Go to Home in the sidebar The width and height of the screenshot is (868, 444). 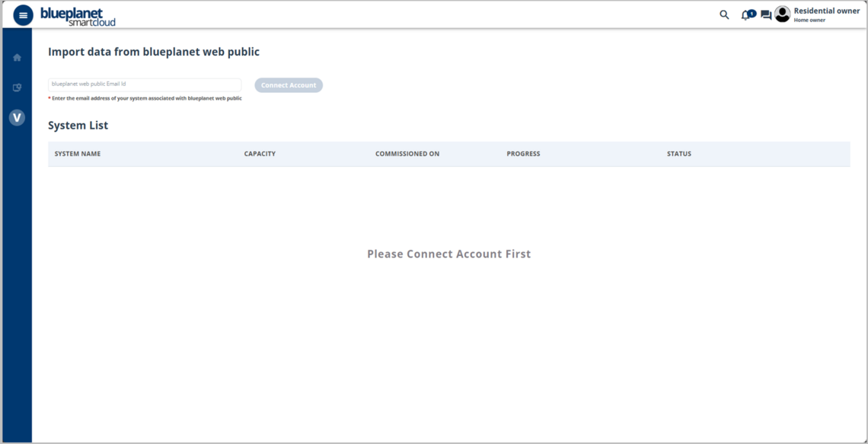point(17,58)
